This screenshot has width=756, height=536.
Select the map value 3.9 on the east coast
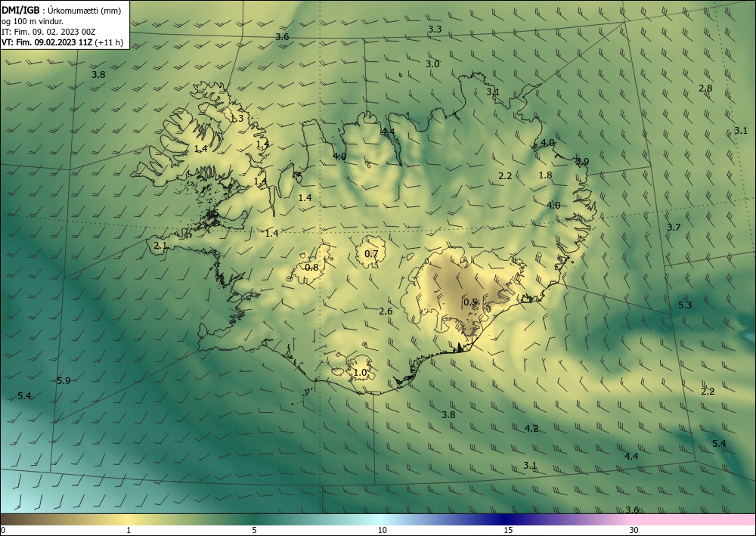(x=582, y=162)
